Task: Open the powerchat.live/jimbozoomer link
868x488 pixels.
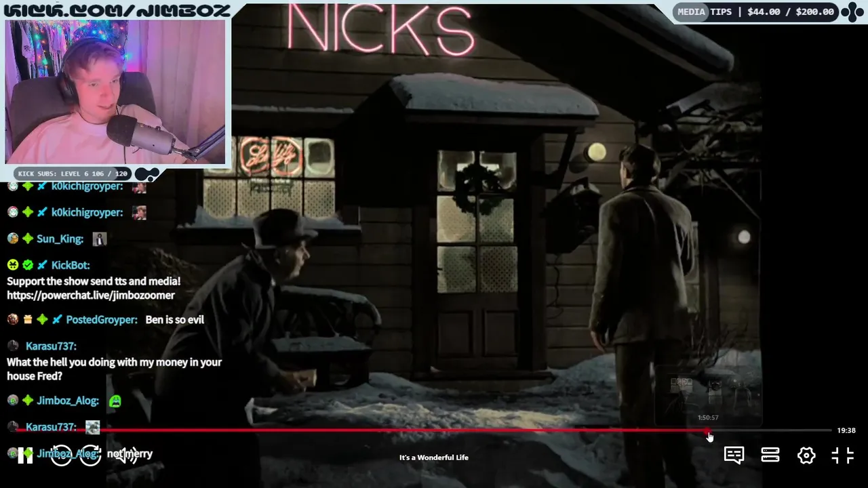Action: point(91,296)
